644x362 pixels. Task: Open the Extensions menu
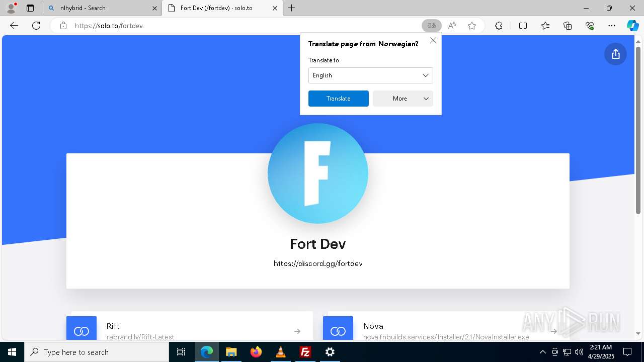[499, 26]
